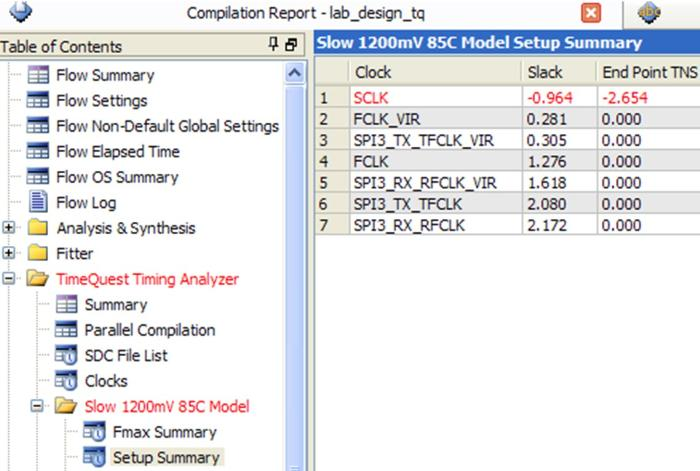
Task: Select the SPI3_TX_TFCLK_VIR clock cell
Action: click(436, 141)
